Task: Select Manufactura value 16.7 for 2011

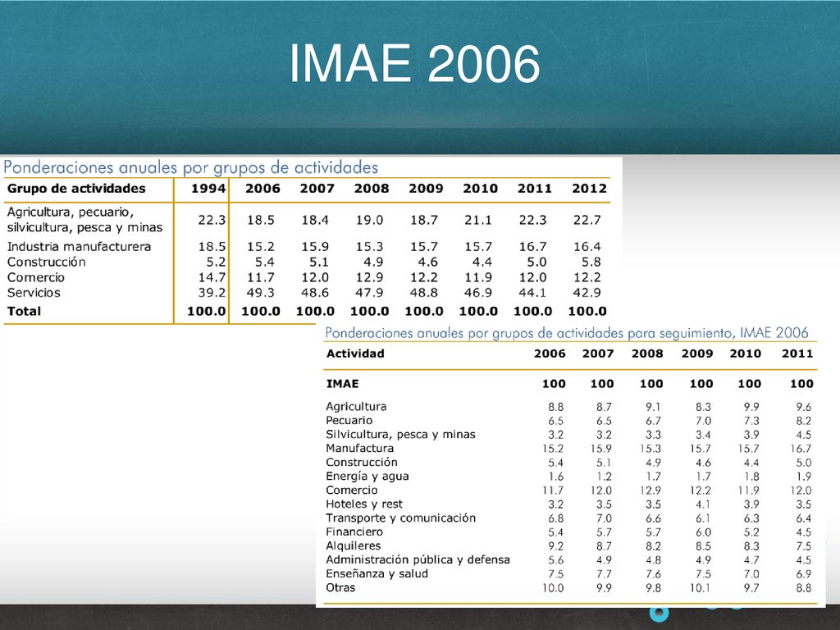Action: coord(801,449)
